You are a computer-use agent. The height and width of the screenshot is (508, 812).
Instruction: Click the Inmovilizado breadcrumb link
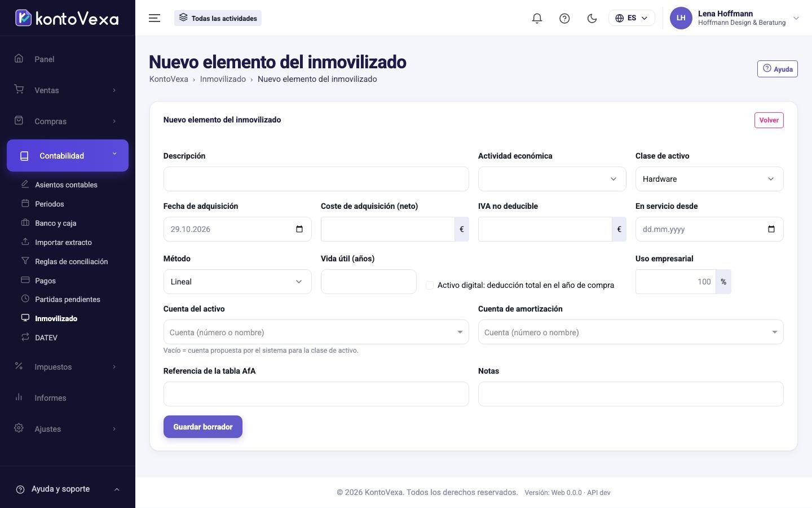point(223,79)
